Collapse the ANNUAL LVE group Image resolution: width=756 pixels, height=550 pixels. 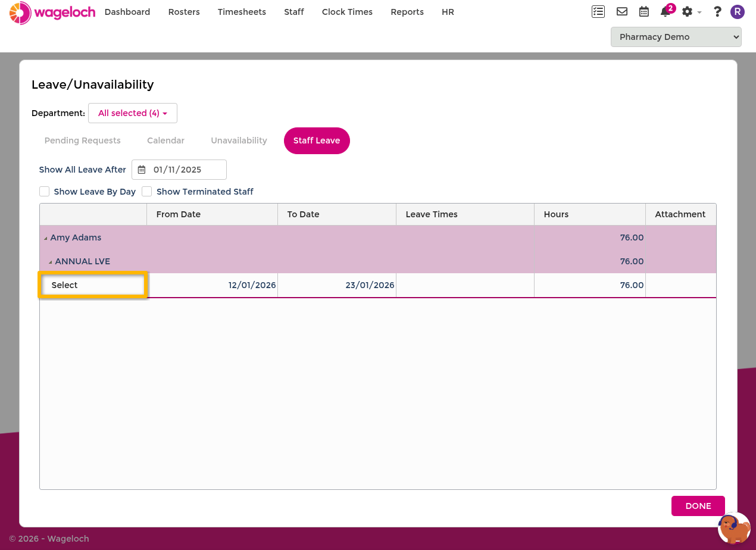point(51,262)
